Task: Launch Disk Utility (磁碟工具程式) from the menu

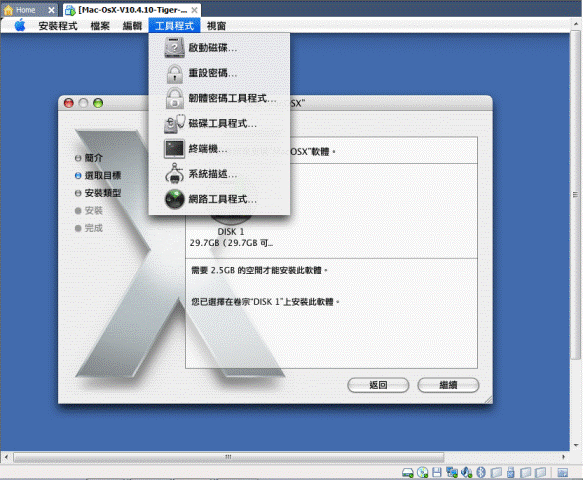Action: [x=174, y=124]
